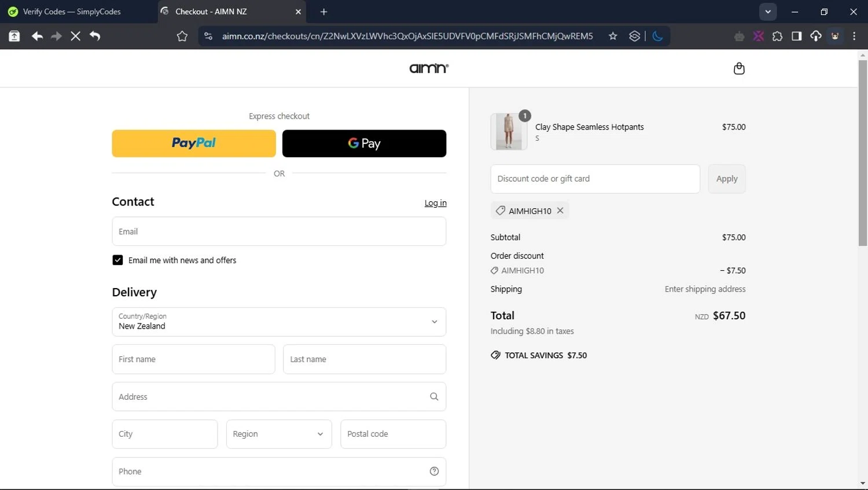This screenshot has height=490, width=868.
Task: Open the browser three-dot menu
Action: pyautogui.click(x=854, y=36)
